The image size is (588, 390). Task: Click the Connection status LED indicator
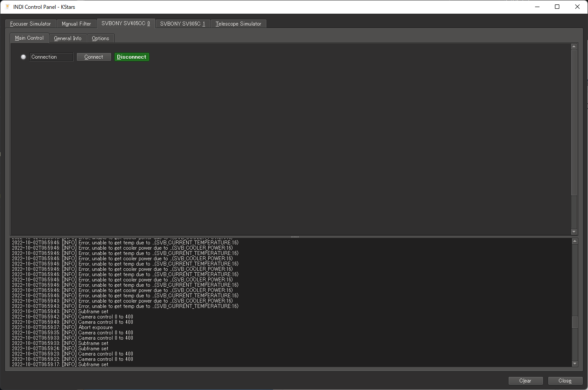coord(23,56)
